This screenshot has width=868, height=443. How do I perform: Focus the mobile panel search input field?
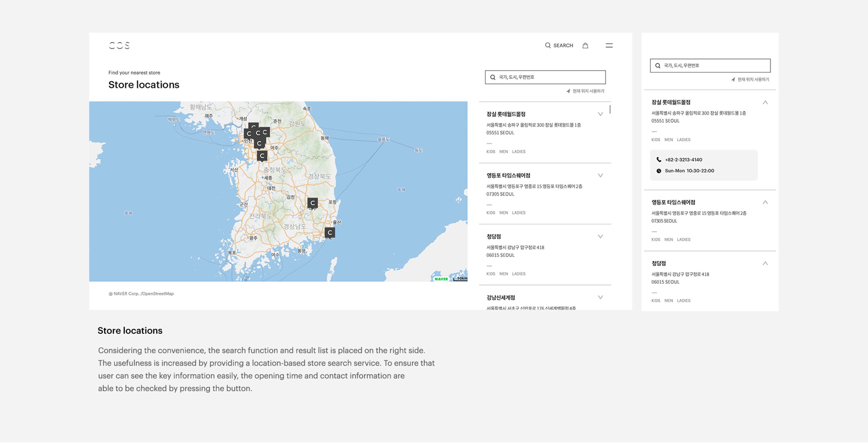[x=710, y=66]
